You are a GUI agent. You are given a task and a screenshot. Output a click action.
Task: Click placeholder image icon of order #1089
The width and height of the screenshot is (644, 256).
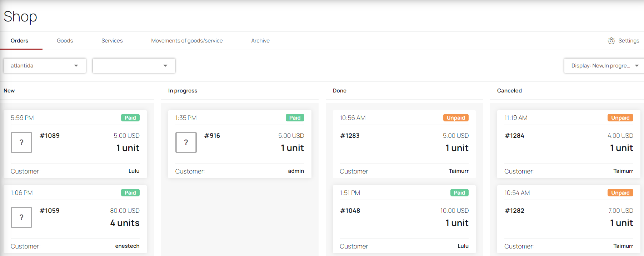(21, 142)
